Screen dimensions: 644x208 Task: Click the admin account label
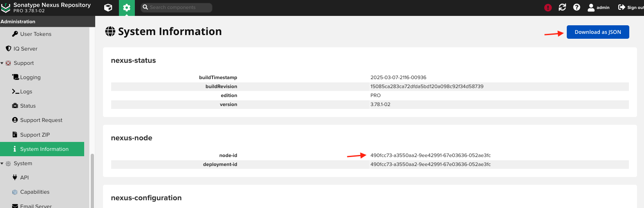click(x=603, y=7)
